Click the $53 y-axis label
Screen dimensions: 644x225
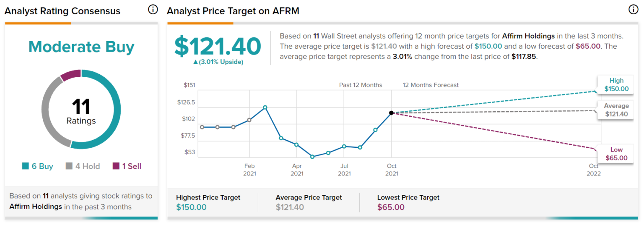[189, 152]
